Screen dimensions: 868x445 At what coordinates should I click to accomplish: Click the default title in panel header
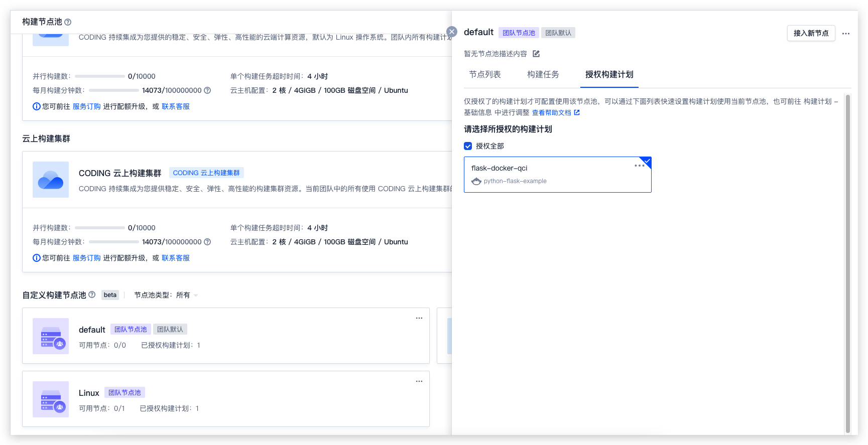(478, 32)
